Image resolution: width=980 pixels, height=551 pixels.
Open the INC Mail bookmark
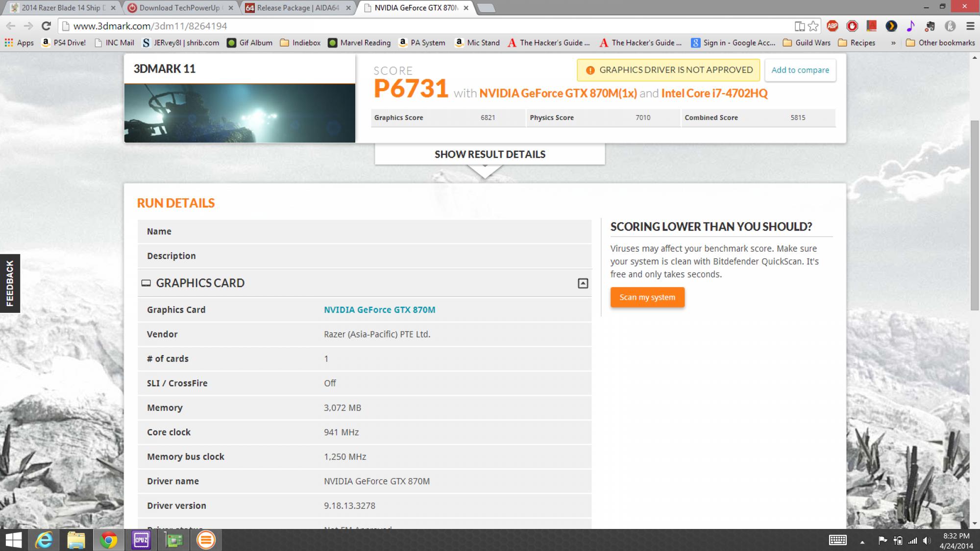tap(114, 43)
